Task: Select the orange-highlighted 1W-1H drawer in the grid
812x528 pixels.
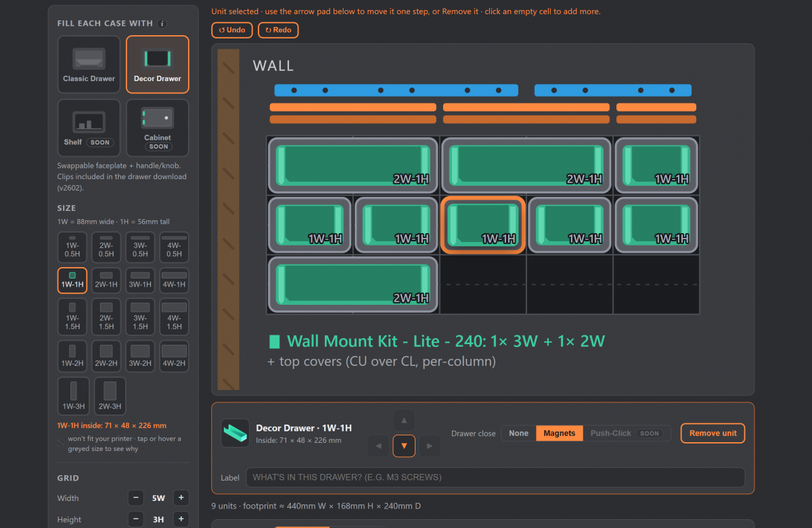Action: click(483, 225)
